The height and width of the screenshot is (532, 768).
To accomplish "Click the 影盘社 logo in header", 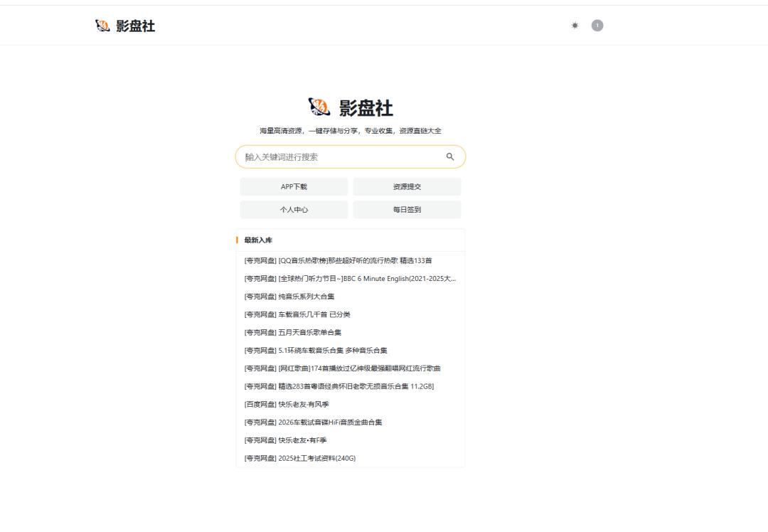I will (125, 26).
